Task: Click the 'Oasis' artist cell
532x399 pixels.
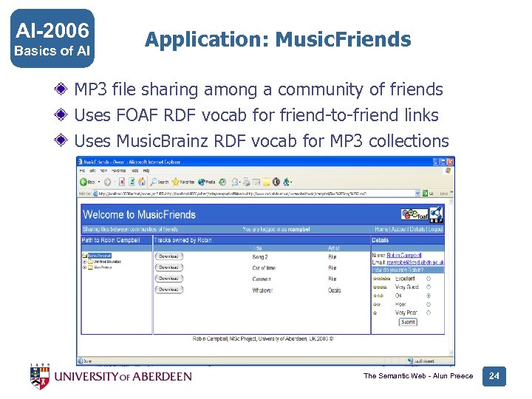Action: [334, 290]
